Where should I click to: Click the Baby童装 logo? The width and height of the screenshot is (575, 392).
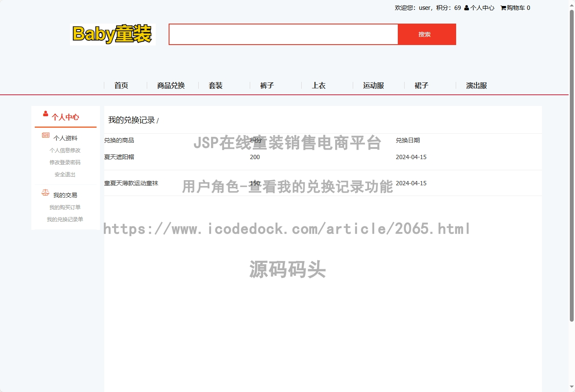click(x=113, y=34)
